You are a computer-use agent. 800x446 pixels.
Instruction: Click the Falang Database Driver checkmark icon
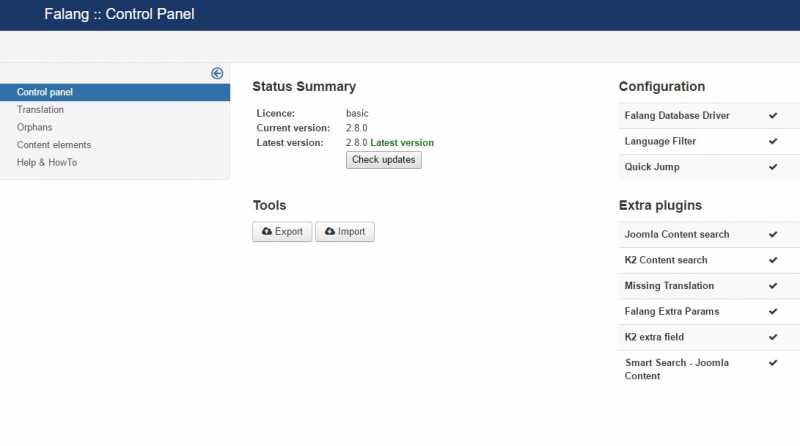click(x=773, y=116)
